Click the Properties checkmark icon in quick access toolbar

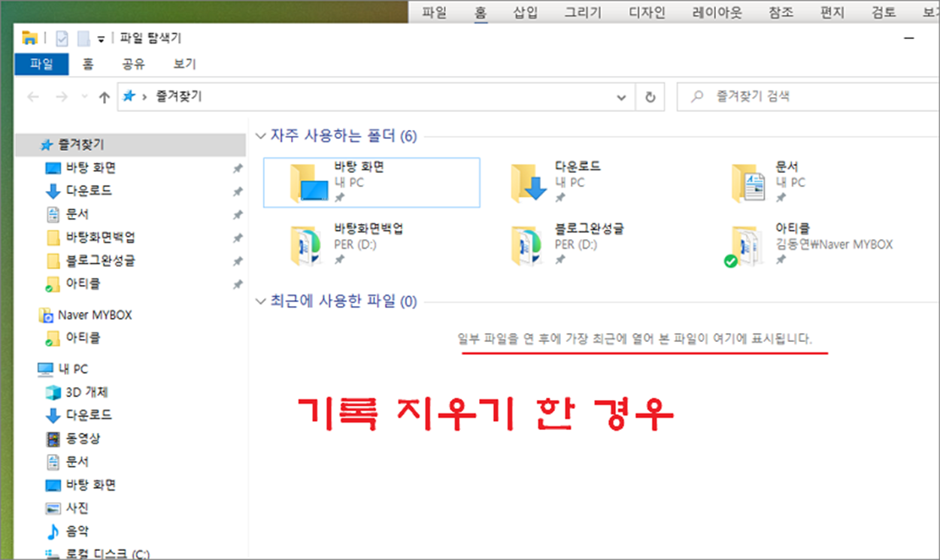point(62,38)
